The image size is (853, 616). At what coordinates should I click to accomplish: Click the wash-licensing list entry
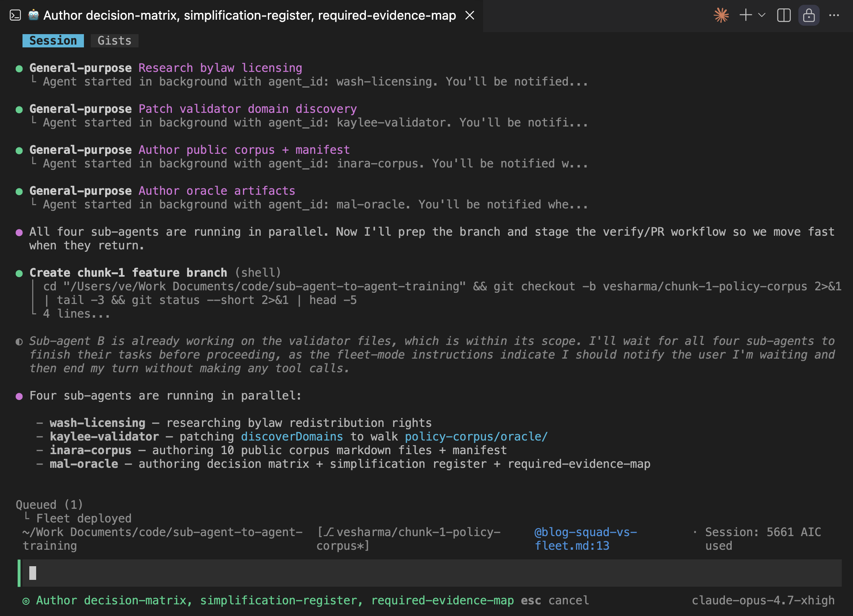pyautogui.click(x=234, y=423)
